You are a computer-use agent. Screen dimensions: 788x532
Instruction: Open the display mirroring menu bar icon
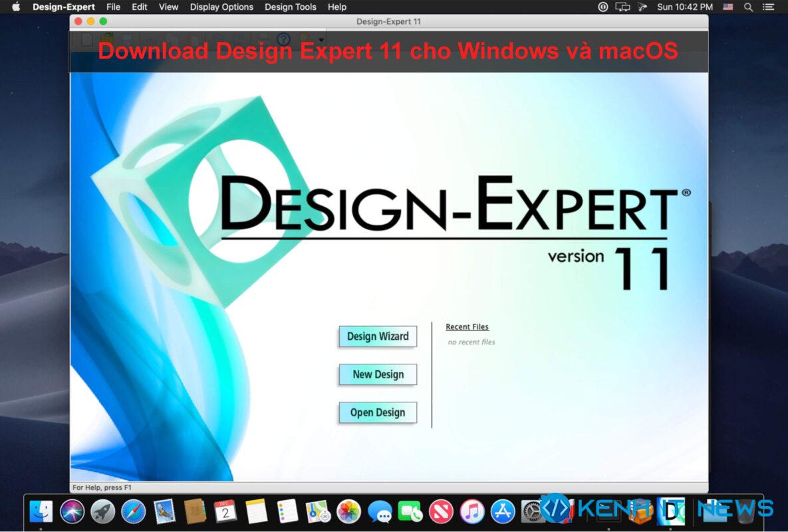pyautogui.click(x=622, y=7)
